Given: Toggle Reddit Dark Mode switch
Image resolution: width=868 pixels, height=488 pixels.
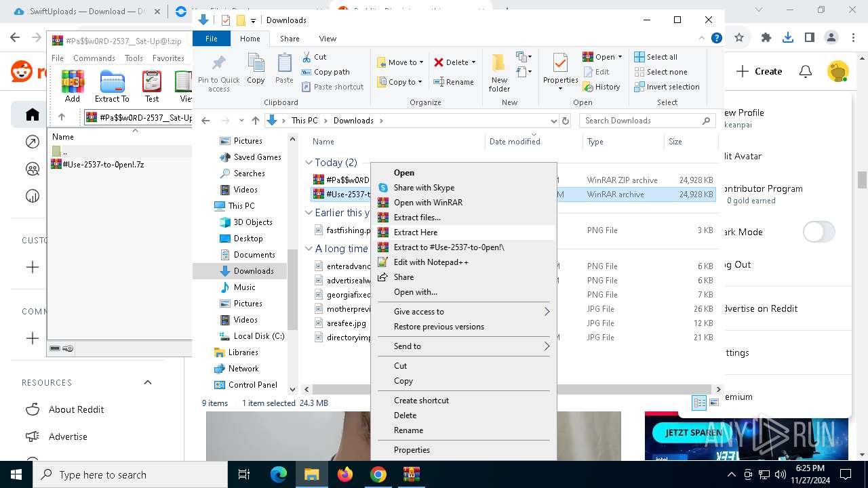Looking at the screenshot, I should pos(819,232).
